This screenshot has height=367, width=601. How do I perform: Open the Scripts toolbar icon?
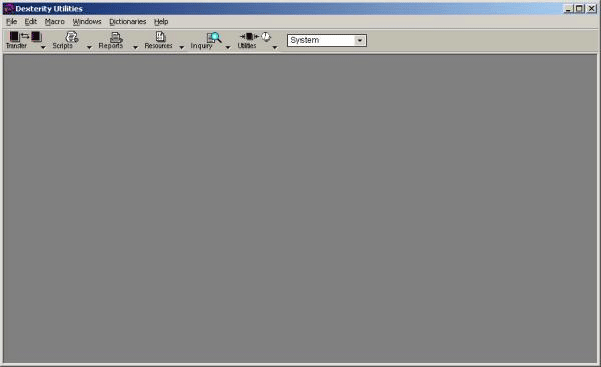coord(72,37)
